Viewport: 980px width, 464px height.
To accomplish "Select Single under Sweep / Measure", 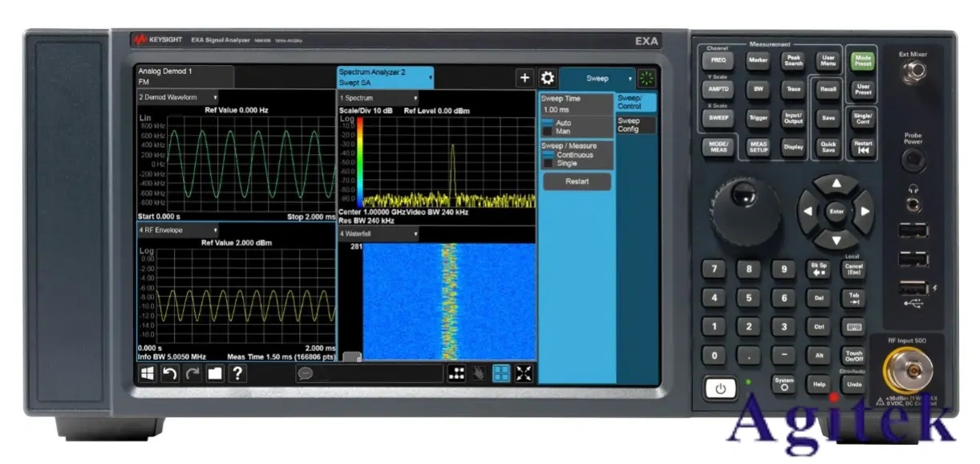I will 549,163.
